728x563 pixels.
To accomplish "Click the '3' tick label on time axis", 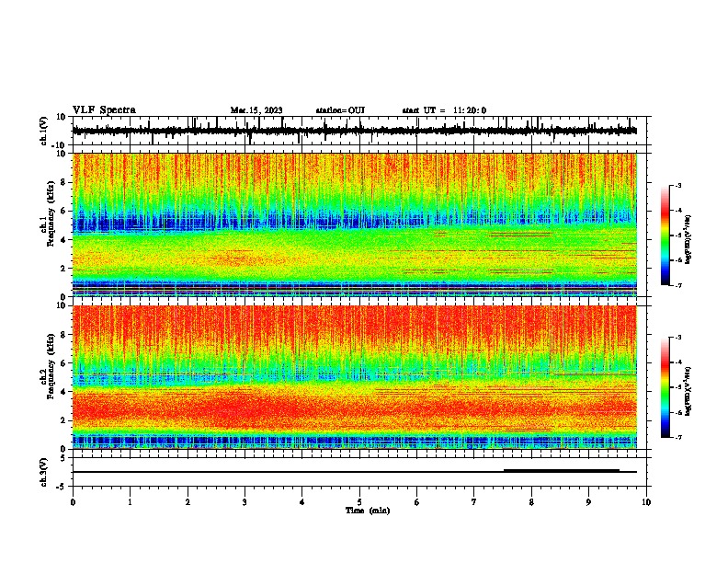I will (x=245, y=502).
